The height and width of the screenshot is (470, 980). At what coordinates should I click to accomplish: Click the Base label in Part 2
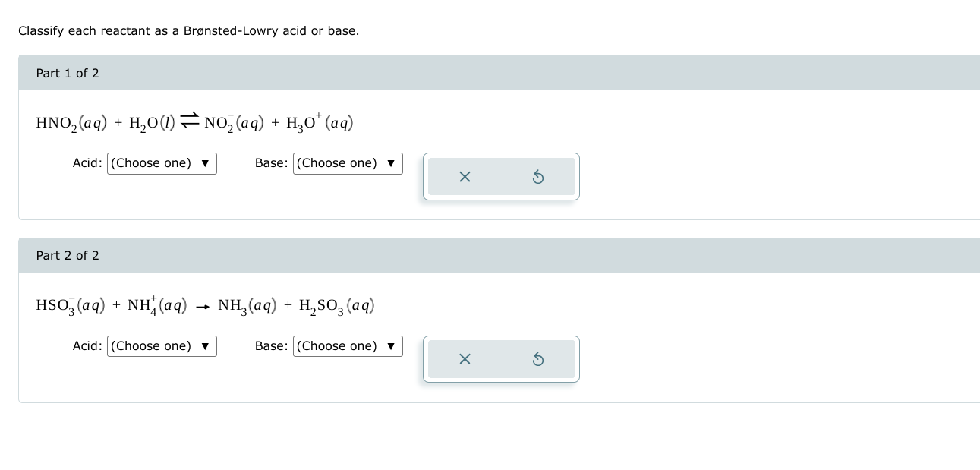click(x=271, y=346)
